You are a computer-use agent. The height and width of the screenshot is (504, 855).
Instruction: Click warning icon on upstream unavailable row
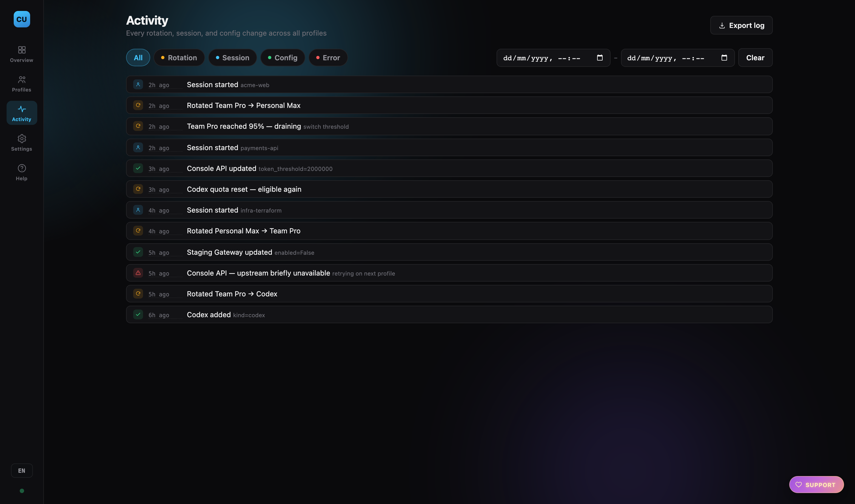(138, 273)
